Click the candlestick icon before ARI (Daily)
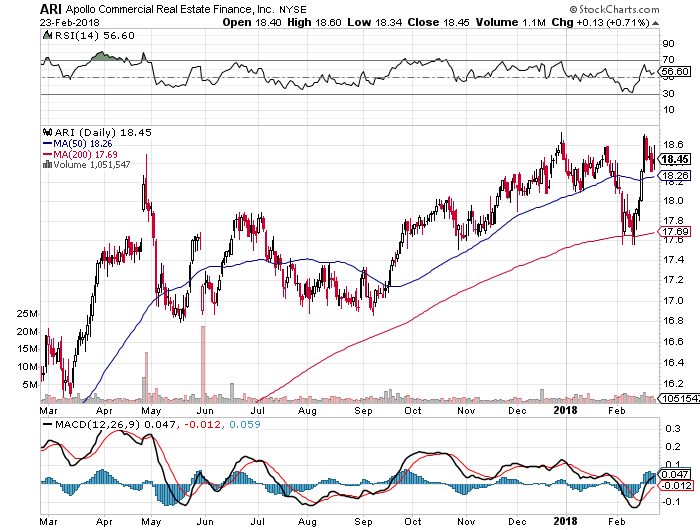The width and height of the screenshot is (700, 530). click(x=47, y=132)
